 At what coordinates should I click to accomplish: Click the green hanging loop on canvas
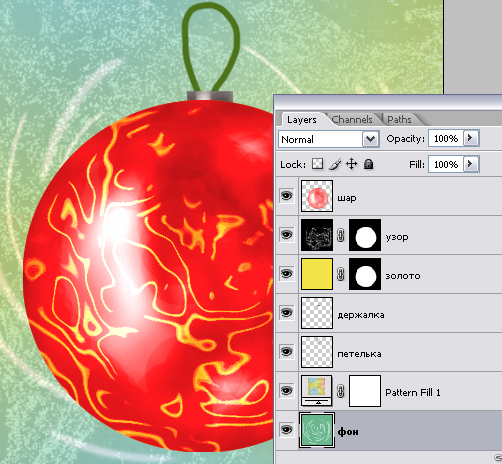point(211,47)
